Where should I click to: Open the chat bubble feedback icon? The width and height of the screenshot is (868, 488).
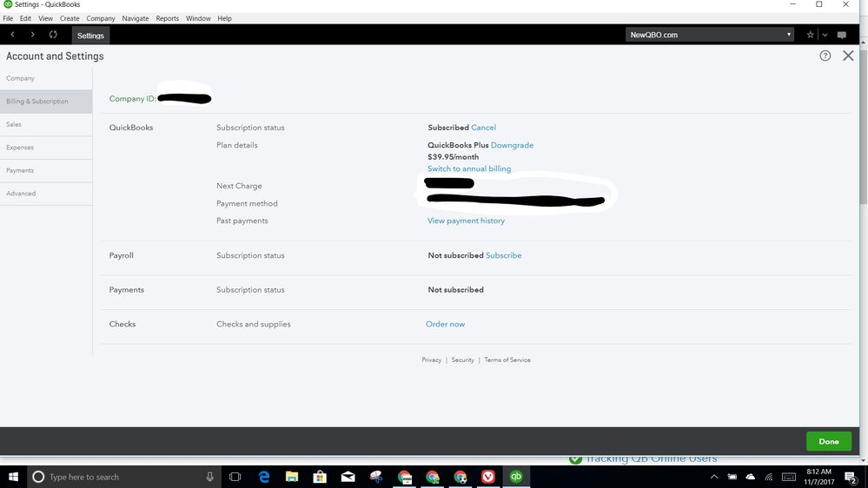[x=841, y=35]
